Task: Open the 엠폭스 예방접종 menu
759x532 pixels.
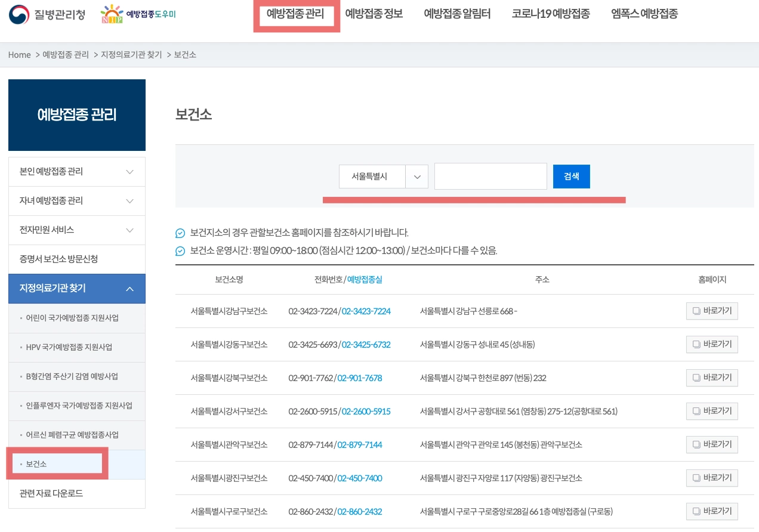Action: (x=644, y=14)
